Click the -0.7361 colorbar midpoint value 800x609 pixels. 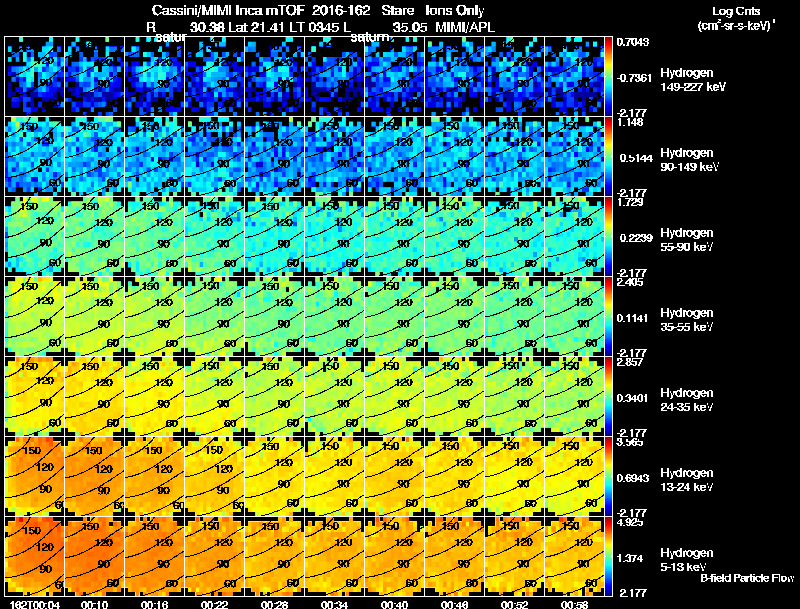coord(634,78)
